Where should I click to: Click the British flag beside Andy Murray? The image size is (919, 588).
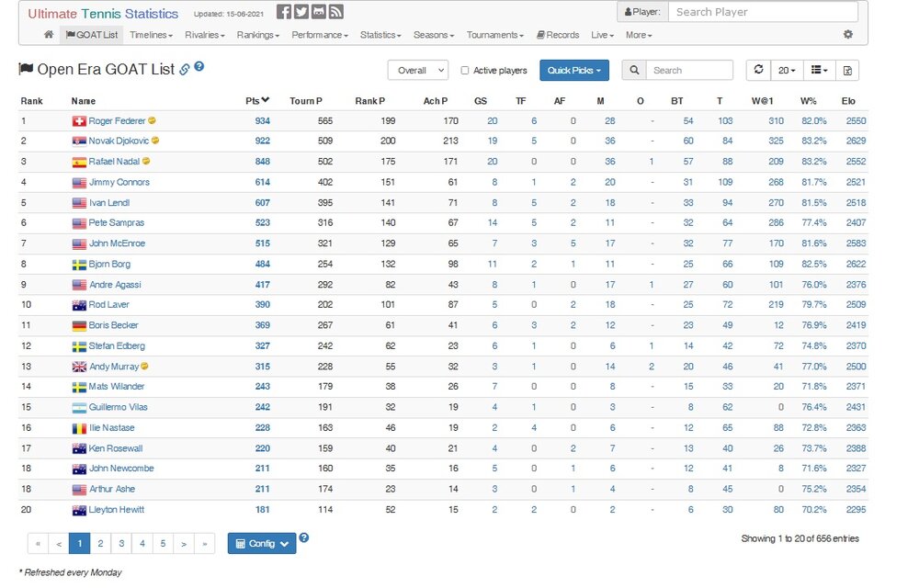tap(79, 367)
